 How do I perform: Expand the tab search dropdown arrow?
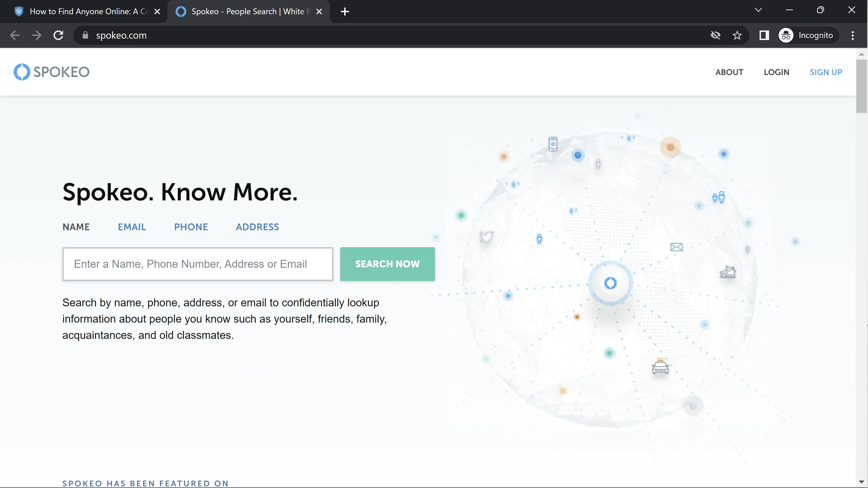coord(758,10)
